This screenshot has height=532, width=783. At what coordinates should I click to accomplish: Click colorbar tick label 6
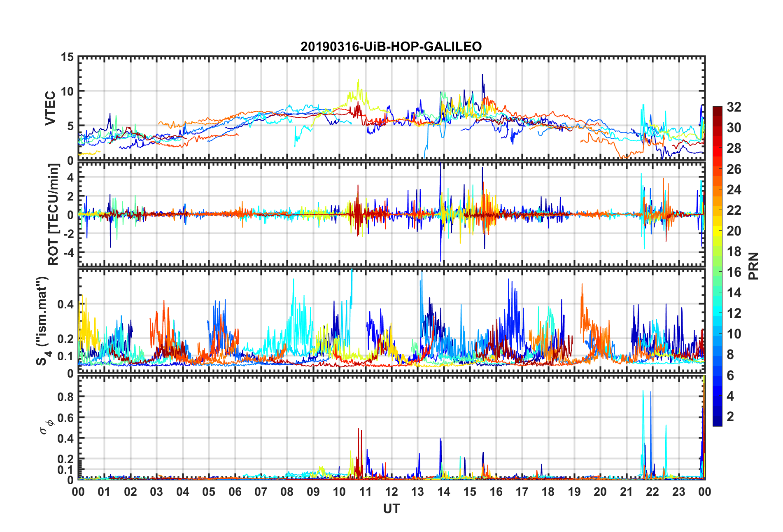coord(730,375)
